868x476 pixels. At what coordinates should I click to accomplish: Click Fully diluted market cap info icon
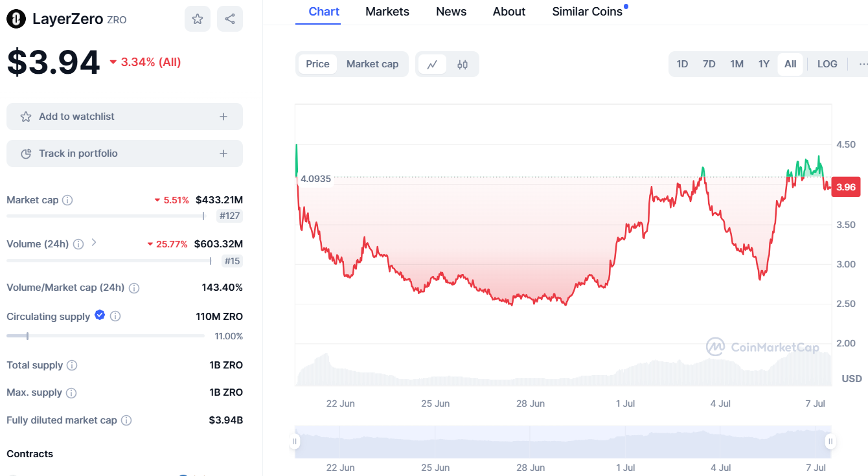(x=126, y=420)
